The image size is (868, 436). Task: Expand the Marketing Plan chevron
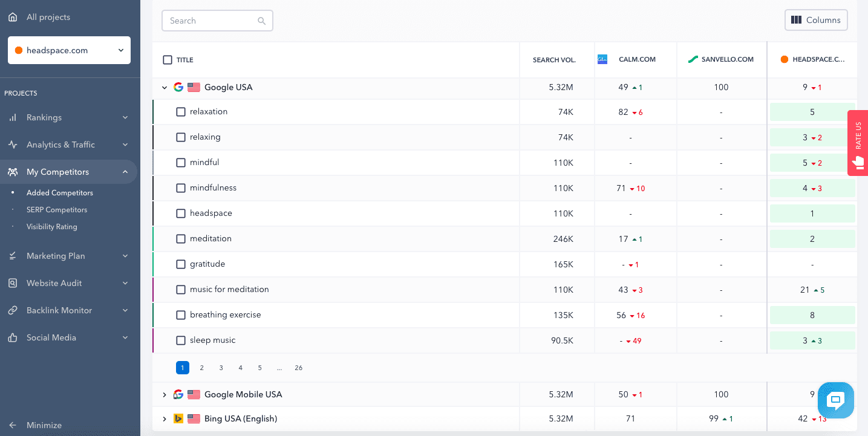pyautogui.click(x=125, y=256)
